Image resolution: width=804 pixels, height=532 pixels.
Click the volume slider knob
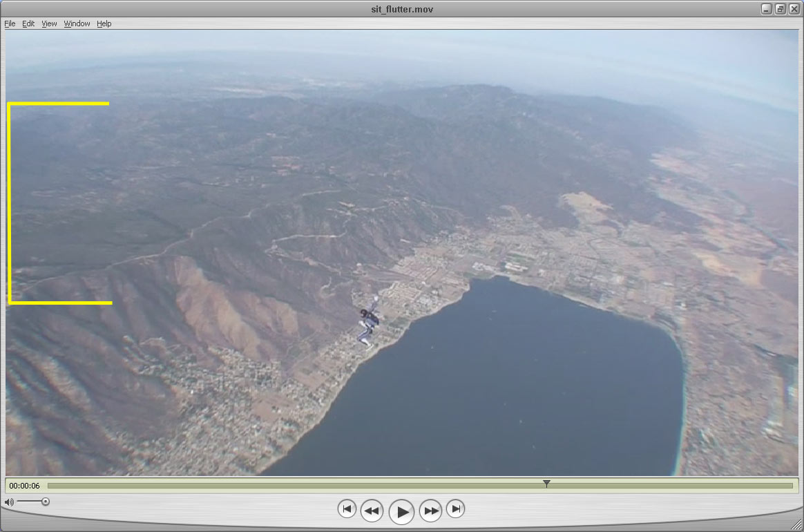coord(46,501)
